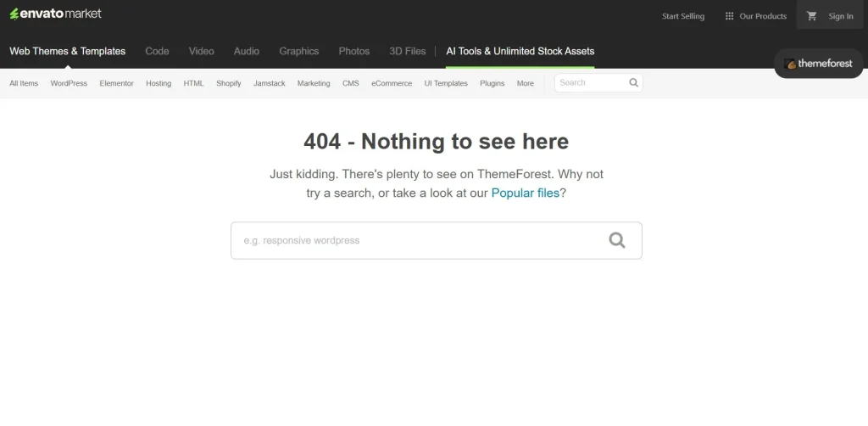Screen dimensions: 868x426
Task: Click the ThemeForest badge logo
Action: pyautogui.click(x=819, y=64)
